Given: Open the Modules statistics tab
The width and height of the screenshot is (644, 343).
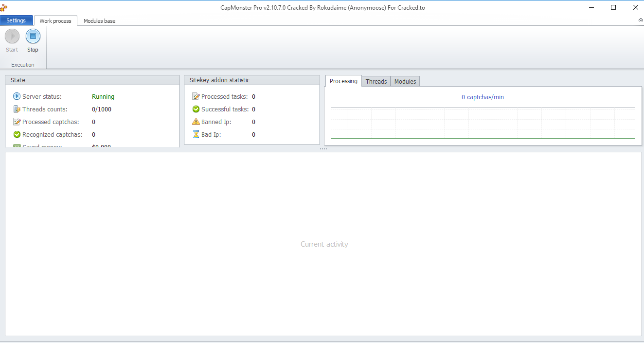Looking at the screenshot, I should pos(405,81).
